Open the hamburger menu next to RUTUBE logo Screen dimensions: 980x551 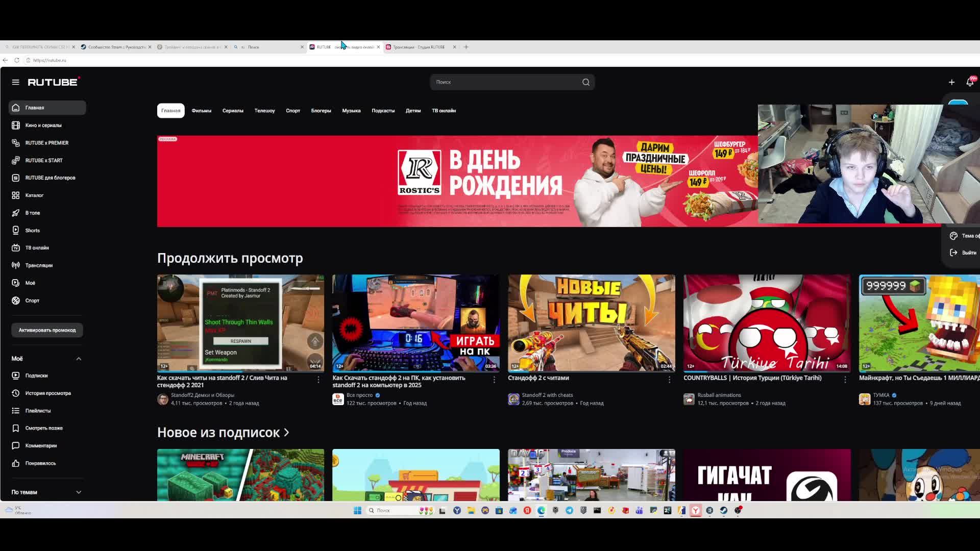15,82
